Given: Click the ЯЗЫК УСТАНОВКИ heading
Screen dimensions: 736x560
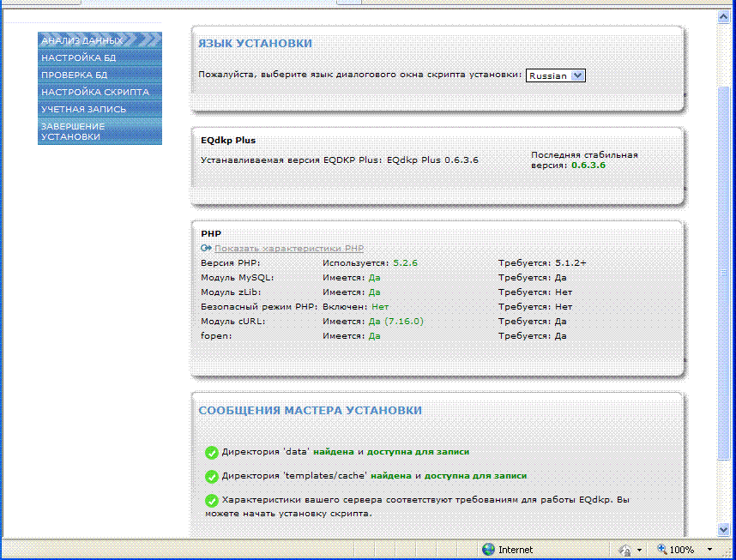Looking at the screenshot, I should click(x=255, y=44).
